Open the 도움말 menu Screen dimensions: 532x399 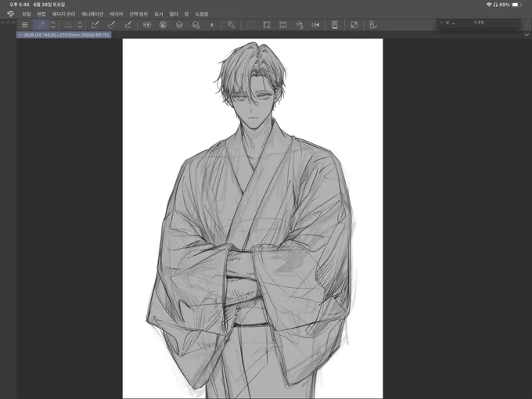pyautogui.click(x=202, y=14)
